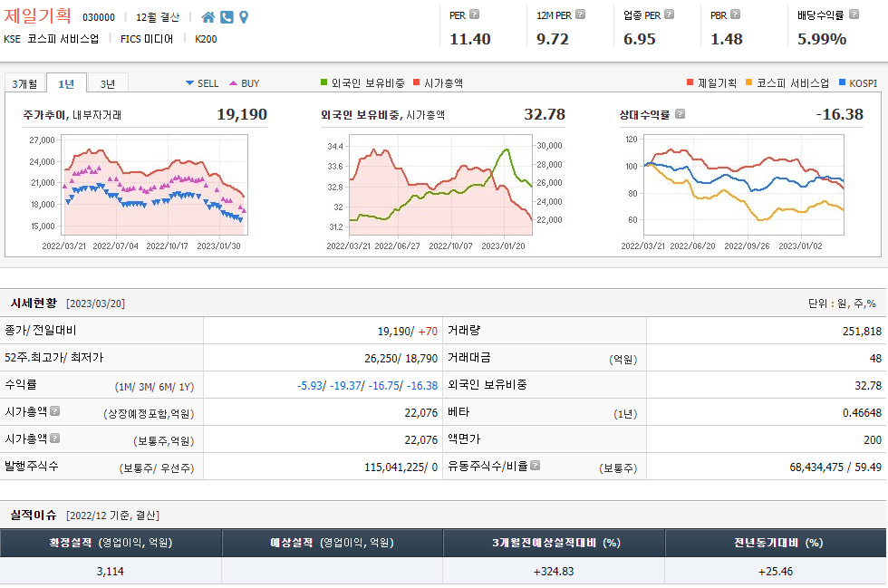Click the 확정실적 column header
888x588 pixels.
click(111, 543)
